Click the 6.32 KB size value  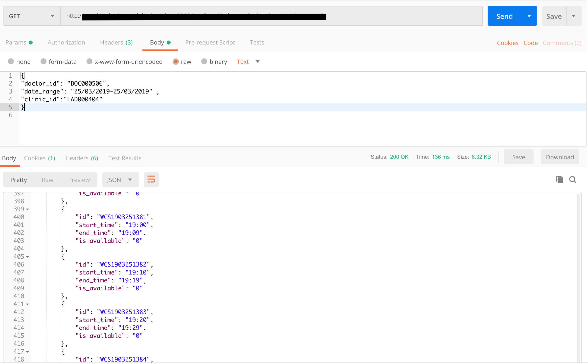(x=481, y=157)
